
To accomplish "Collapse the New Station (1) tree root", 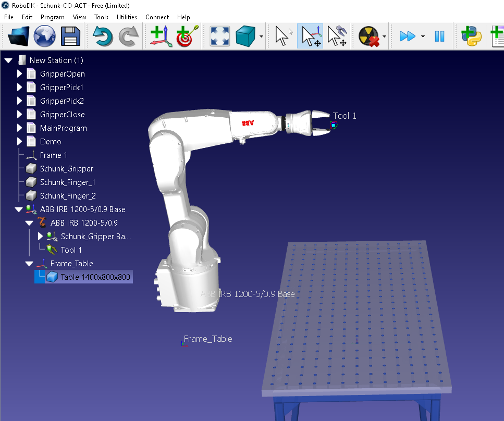I will coord(8,60).
